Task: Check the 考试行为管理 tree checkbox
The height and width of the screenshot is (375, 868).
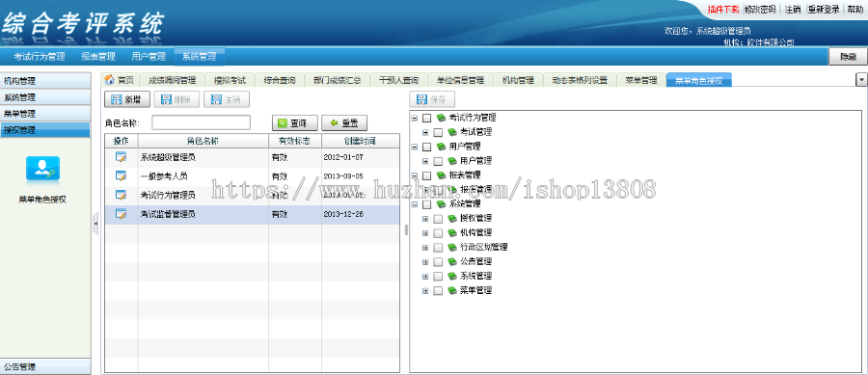Action: (x=427, y=118)
